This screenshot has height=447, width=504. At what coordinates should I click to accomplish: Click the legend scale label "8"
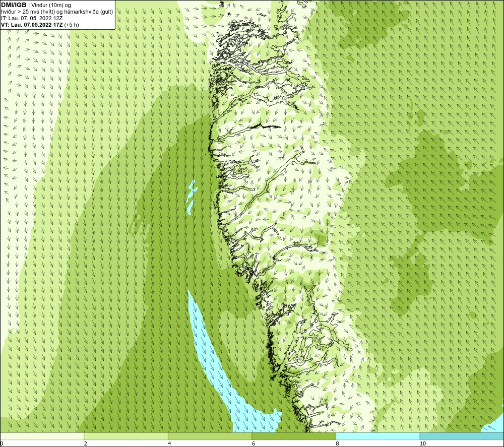[338, 444]
